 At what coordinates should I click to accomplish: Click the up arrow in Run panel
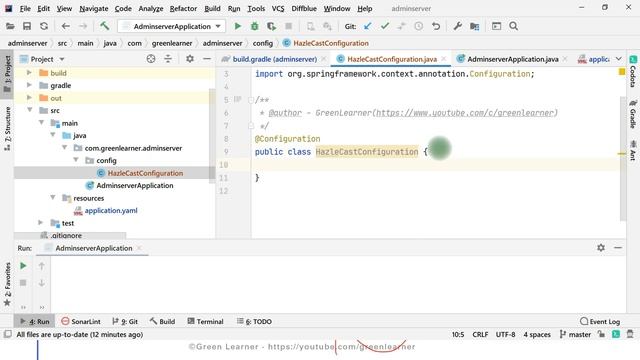[42, 266]
